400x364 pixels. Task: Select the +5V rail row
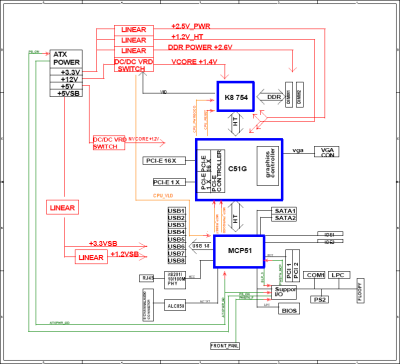pos(66,86)
